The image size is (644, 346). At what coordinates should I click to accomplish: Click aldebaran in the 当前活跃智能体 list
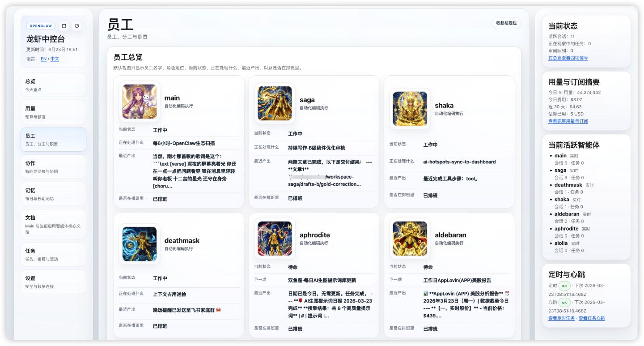tap(567, 214)
